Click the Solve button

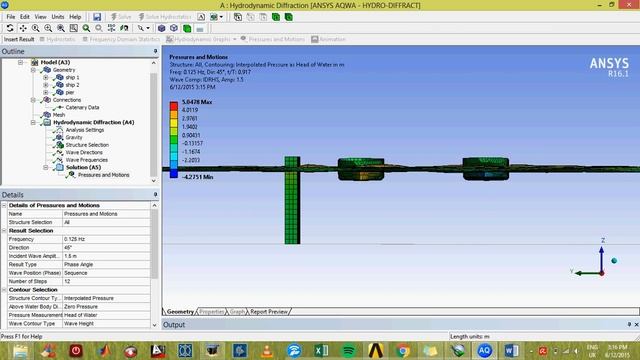[x=121, y=17]
